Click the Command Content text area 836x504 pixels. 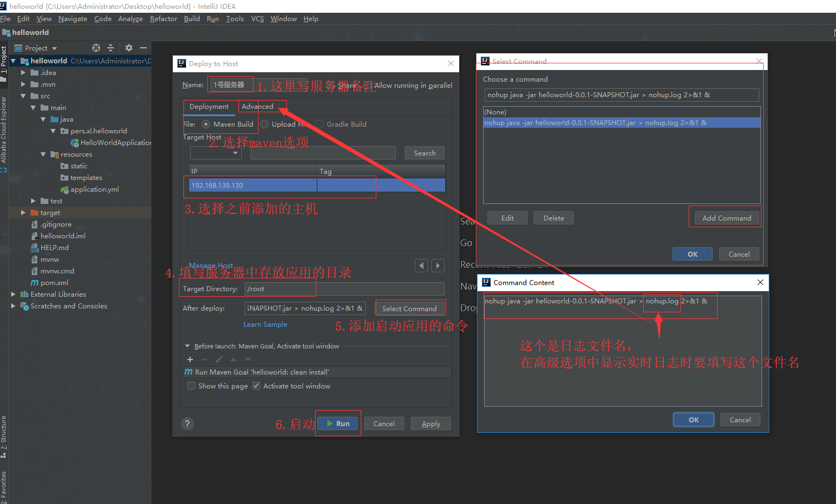click(623, 351)
